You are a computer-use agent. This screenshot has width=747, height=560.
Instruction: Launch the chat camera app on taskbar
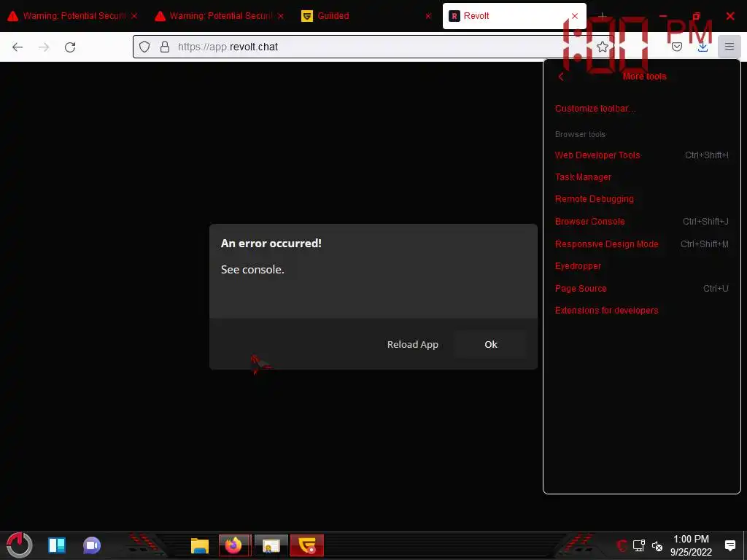(92, 545)
